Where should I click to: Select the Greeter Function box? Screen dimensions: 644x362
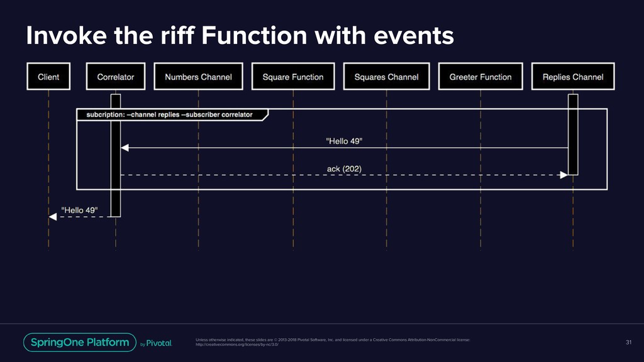480,76
